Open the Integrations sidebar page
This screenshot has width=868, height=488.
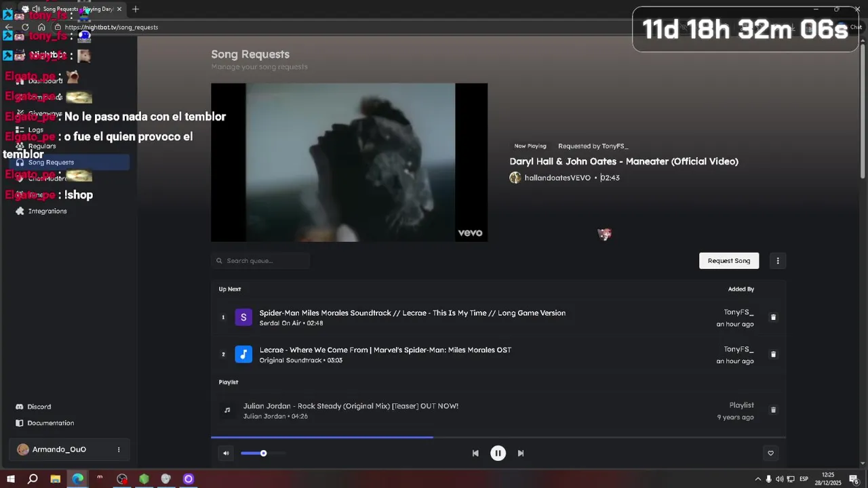point(47,211)
